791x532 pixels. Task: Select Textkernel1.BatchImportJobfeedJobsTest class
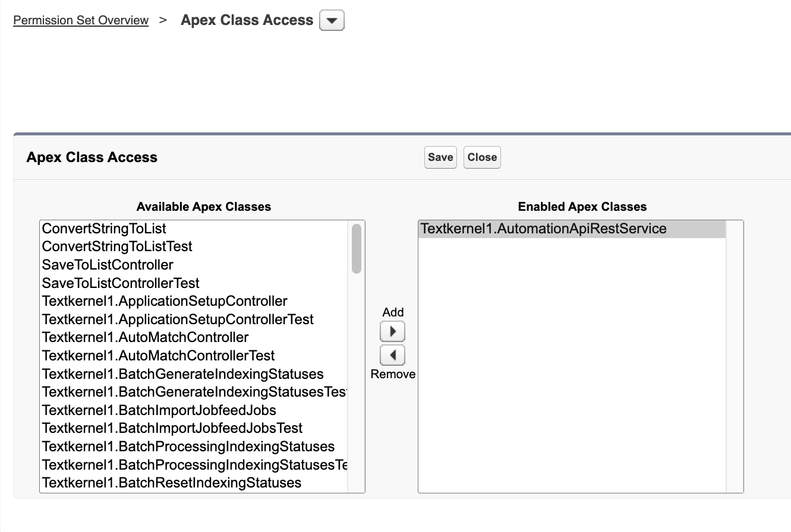tap(194, 428)
